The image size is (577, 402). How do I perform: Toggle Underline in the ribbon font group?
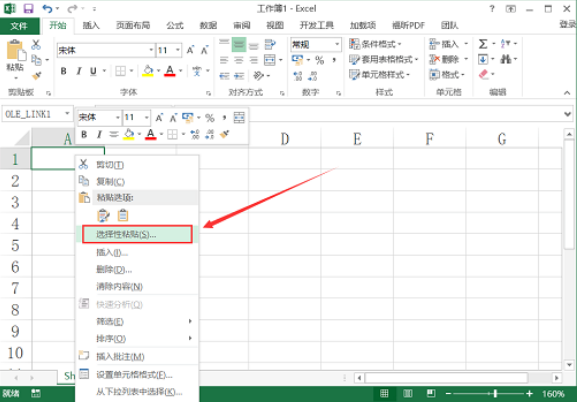pos(93,71)
